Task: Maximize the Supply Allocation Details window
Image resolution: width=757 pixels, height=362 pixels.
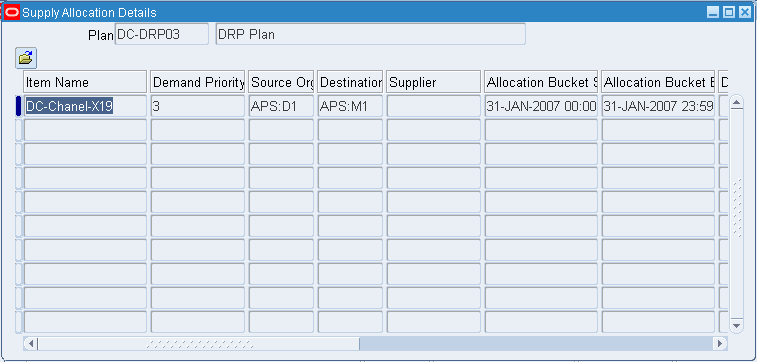Action: click(729, 13)
